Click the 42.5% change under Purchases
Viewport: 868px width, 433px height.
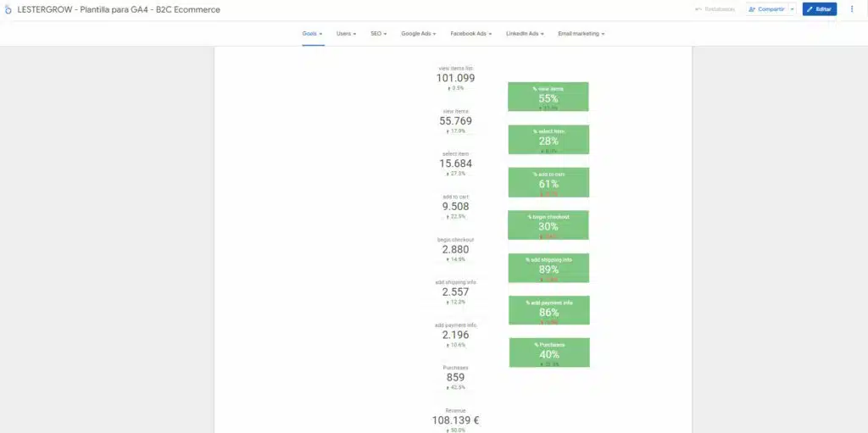pyautogui.click(x=456, y=387)
